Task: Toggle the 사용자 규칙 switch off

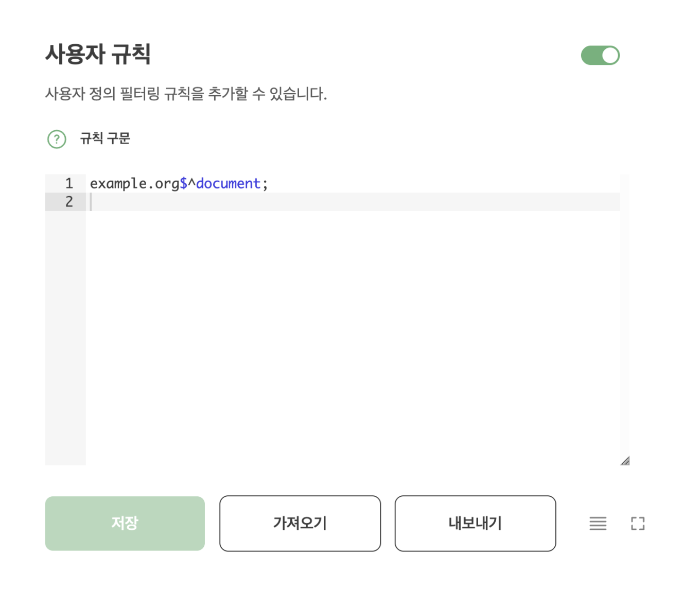Action: (600, 56)
